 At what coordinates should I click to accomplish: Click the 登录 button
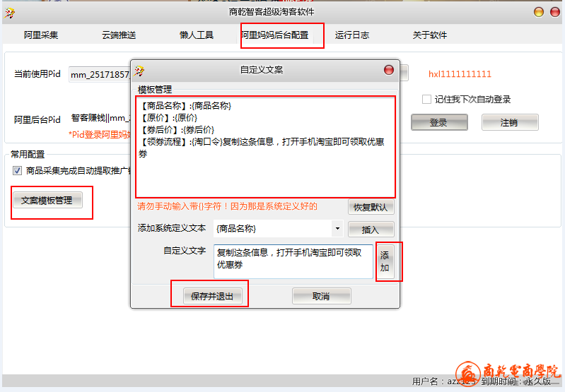point(439,122)
